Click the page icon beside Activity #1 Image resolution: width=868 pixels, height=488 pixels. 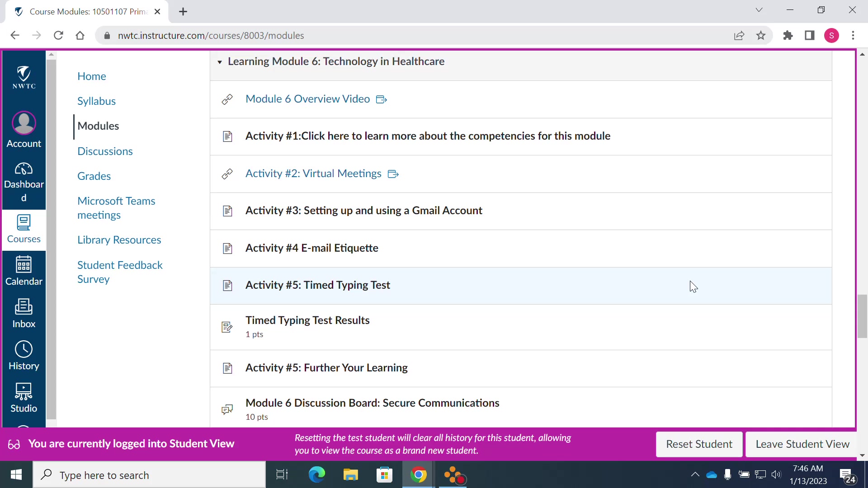227,136
